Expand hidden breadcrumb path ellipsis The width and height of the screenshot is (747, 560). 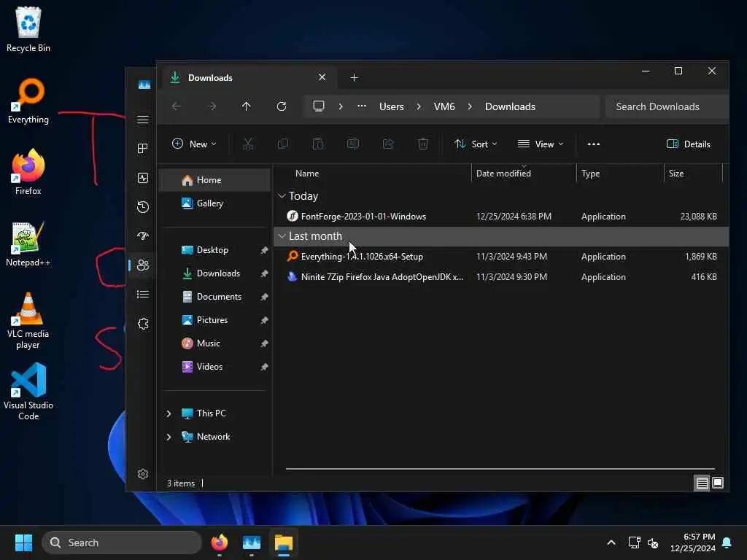tap(362, 106)
